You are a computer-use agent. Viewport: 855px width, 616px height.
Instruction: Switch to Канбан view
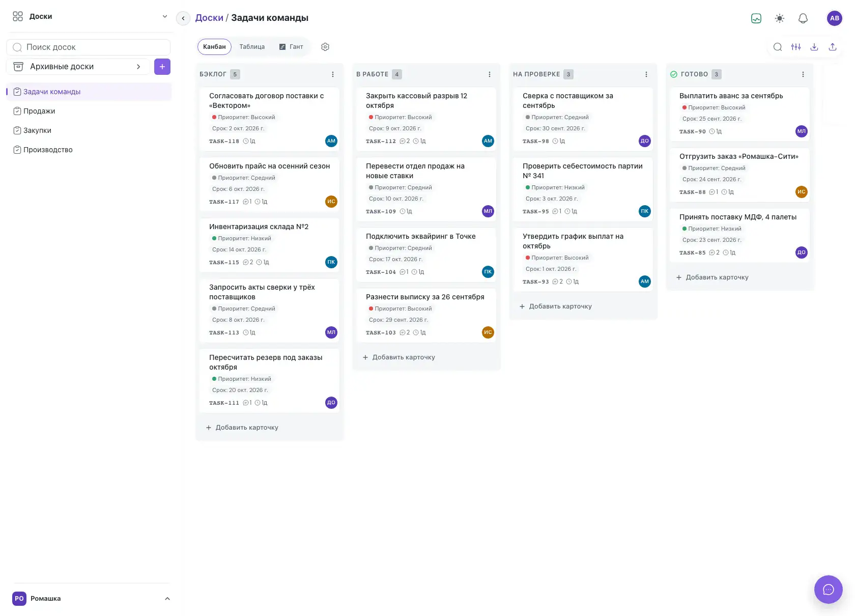[214, 47]
